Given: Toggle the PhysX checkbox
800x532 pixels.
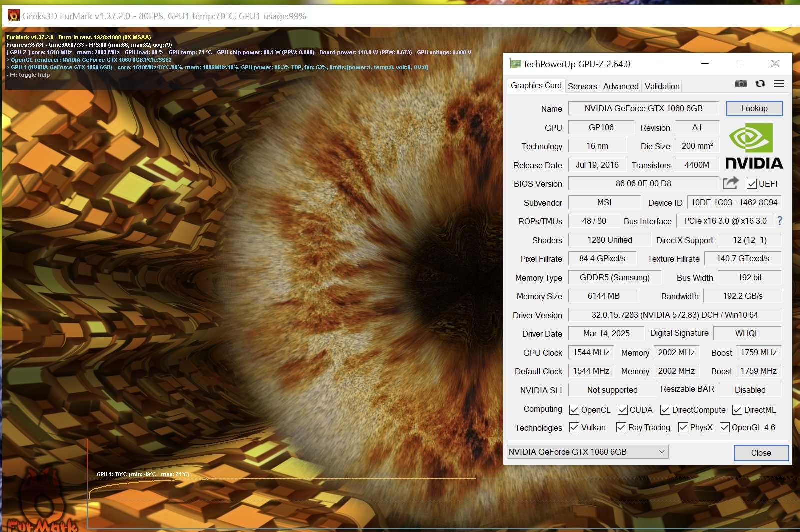Looking at the screenshot, I should tap(683, 427).
